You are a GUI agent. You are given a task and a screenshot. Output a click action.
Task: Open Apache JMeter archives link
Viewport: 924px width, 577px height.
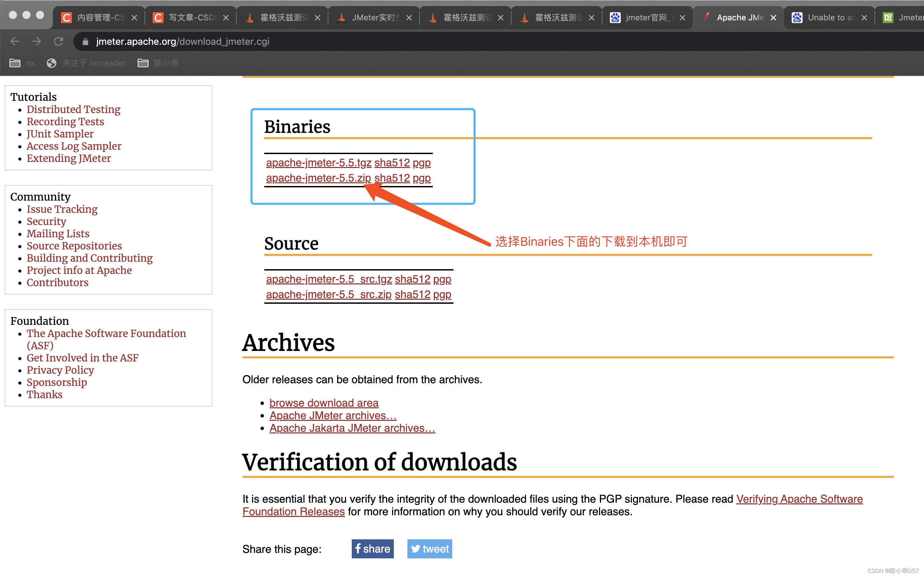[333, 415]
